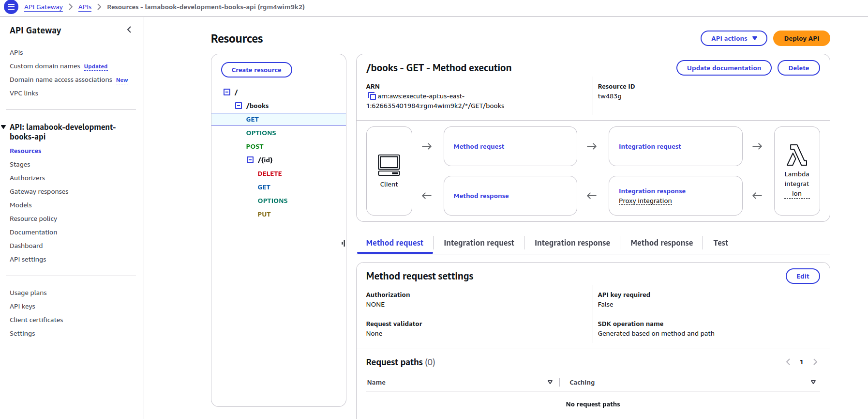This screenshot has width=868, height=419.
Task: Open Integration request in execution diagram
Action: (x=650, y=146)
